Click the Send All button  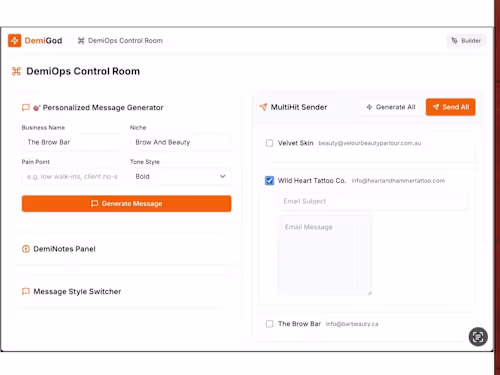451,107
